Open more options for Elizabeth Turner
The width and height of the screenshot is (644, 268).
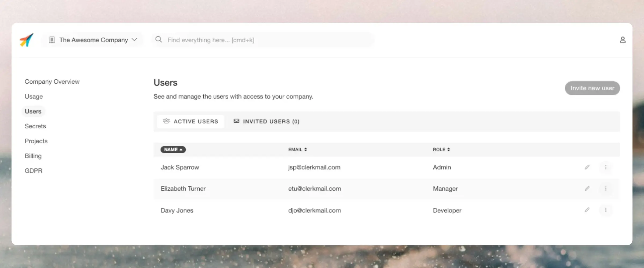click(606, 189)
